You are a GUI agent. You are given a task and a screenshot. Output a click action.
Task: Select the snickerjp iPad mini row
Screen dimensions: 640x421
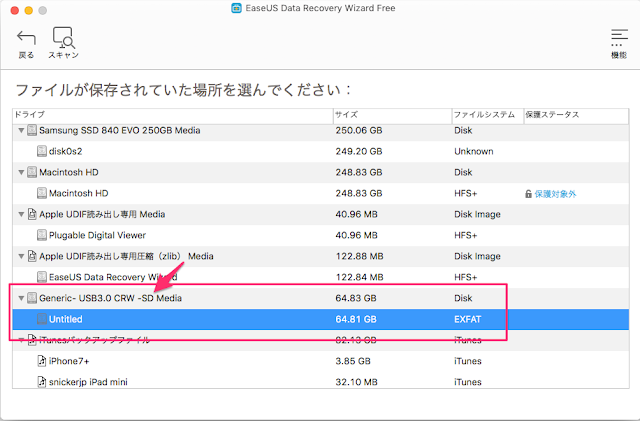tap(320, 382)
